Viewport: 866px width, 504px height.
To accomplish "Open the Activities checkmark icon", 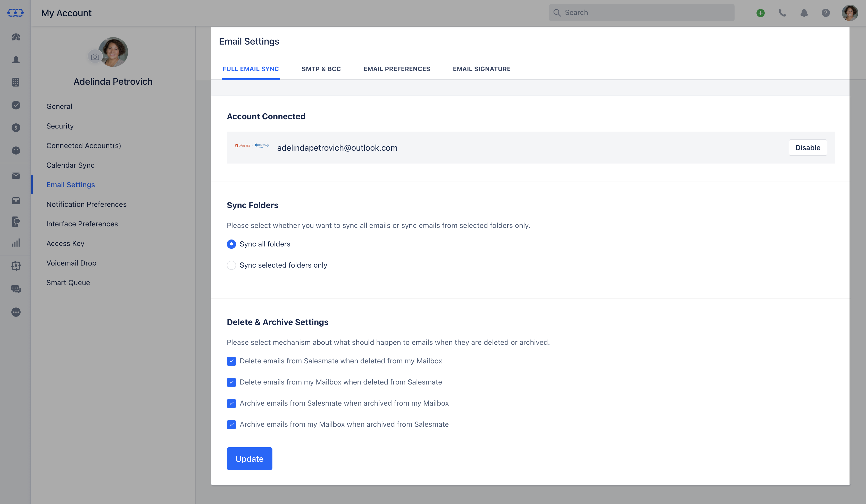I will coord(15,105).
